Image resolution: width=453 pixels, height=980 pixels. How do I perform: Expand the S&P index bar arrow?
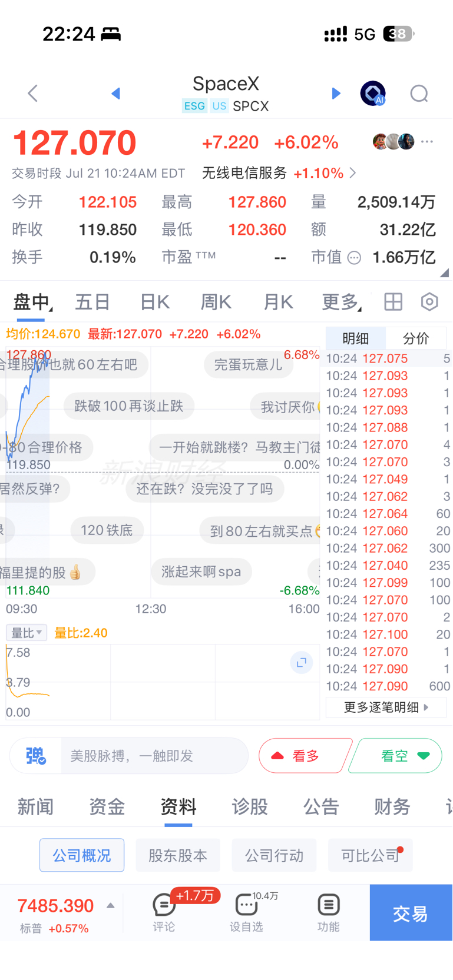pyautogui.click(x=110, y=906)
